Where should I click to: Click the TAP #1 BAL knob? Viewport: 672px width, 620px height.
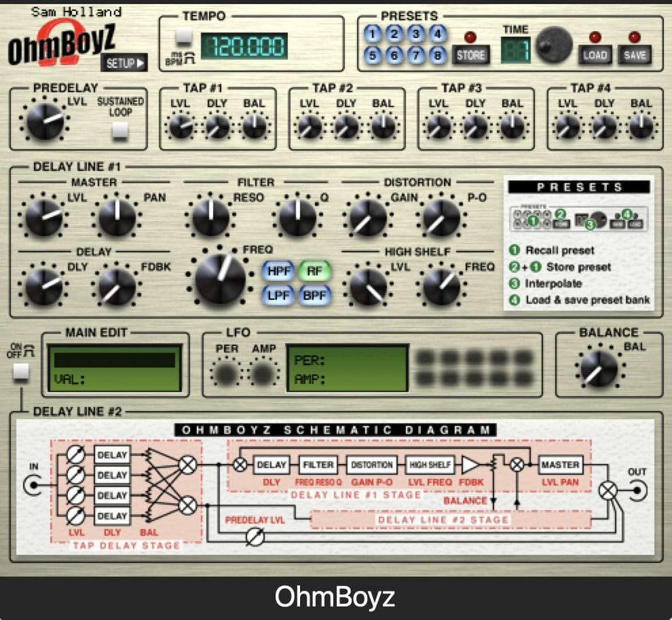(255, 127)
